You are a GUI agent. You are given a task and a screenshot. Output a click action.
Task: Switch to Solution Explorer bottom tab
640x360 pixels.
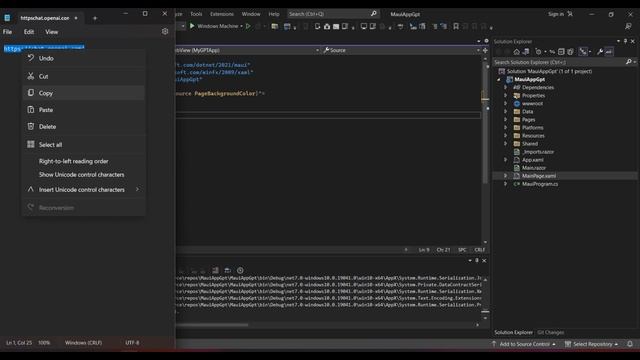point(513,332)
